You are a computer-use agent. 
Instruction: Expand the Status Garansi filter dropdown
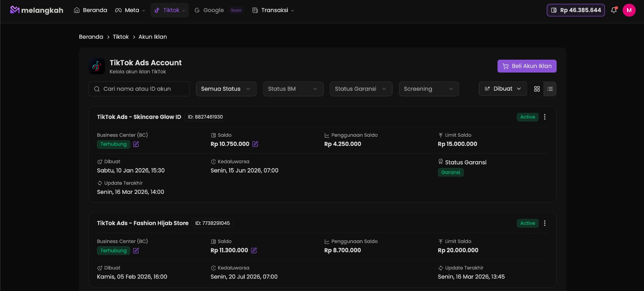[x=361, y=89]
